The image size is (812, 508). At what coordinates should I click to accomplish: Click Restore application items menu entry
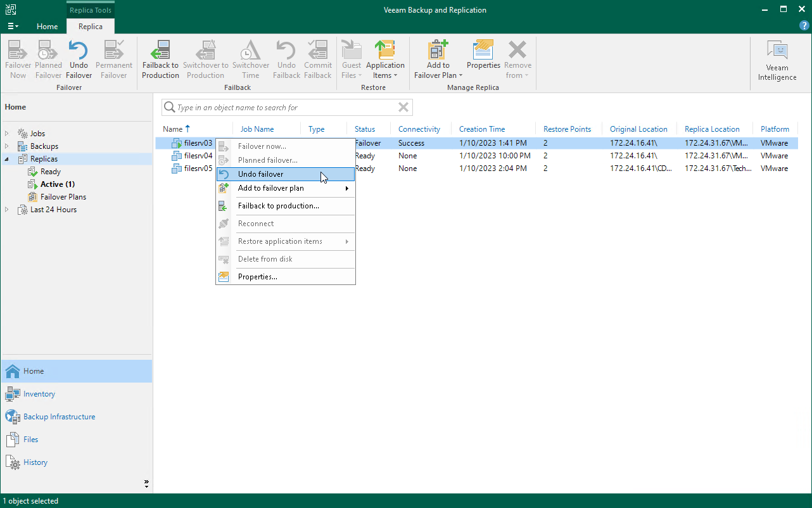click(286, 241)
